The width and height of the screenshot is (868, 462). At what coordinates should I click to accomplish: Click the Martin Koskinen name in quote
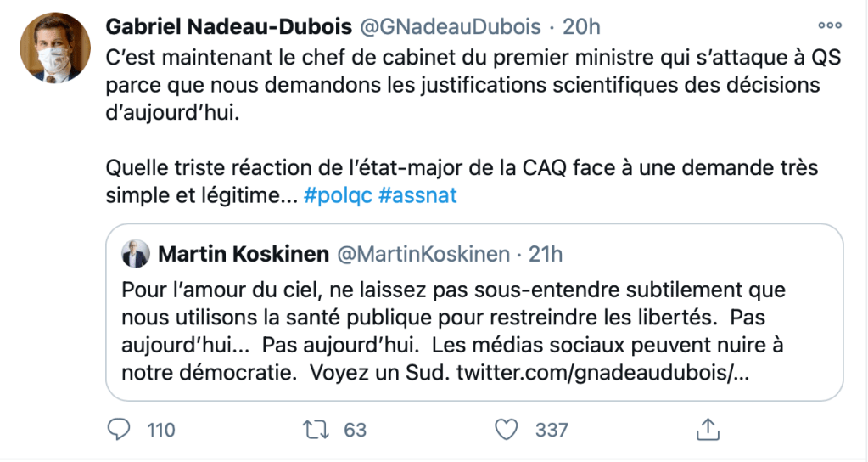[244, 253]
